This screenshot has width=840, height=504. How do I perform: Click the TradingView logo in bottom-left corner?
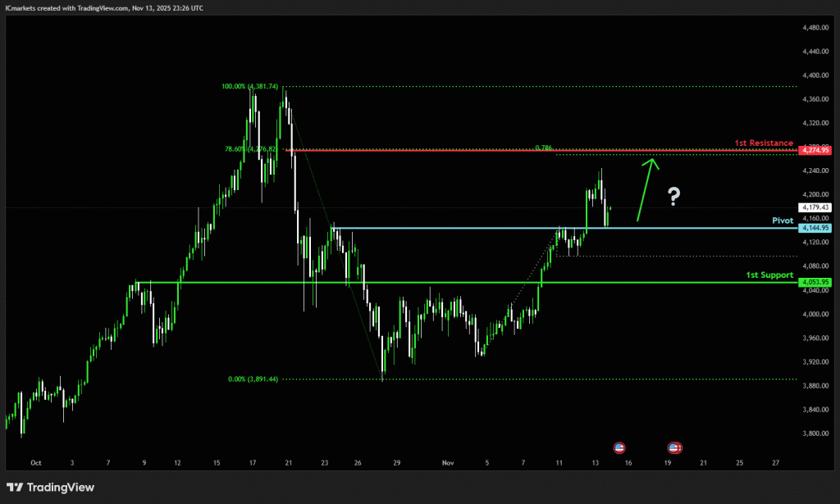coord(50,488)
